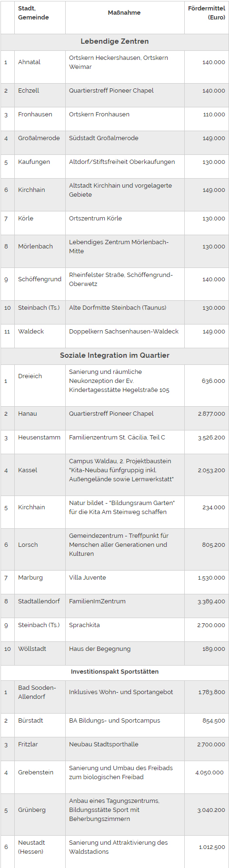Select Doppelkern Sachsenhausen-Waldeck measure
The height and width of the screenshot is (868, 229).
[x=124, y=332]
